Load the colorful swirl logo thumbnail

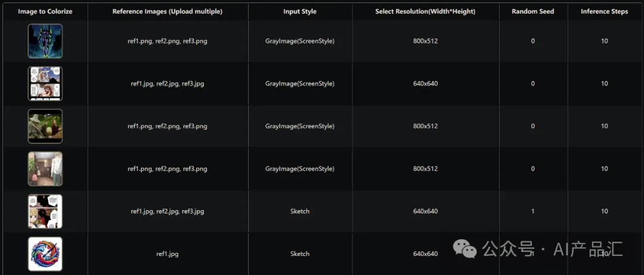(45, 254)
